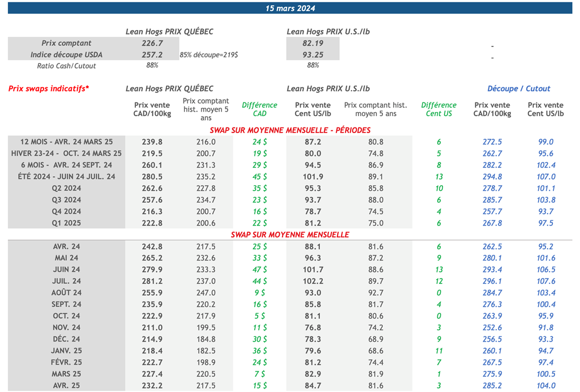Select the AOÛT 24 row label
Image resolution: width=580 pixels, height=392 pixels.
tap(66, 293)
